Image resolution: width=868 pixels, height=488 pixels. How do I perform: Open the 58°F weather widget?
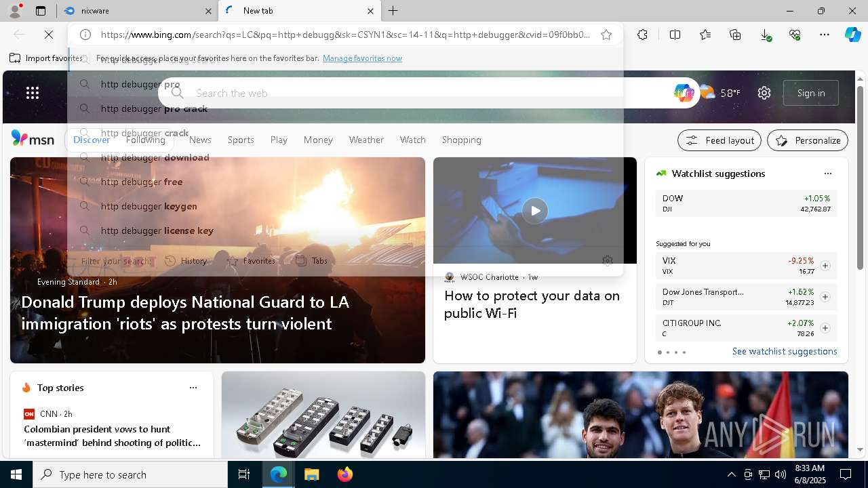720,93
